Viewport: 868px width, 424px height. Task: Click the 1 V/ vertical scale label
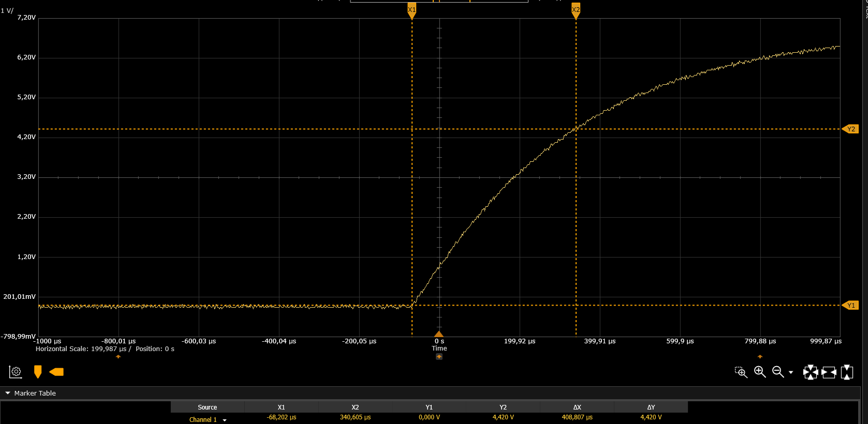(7, 10)
